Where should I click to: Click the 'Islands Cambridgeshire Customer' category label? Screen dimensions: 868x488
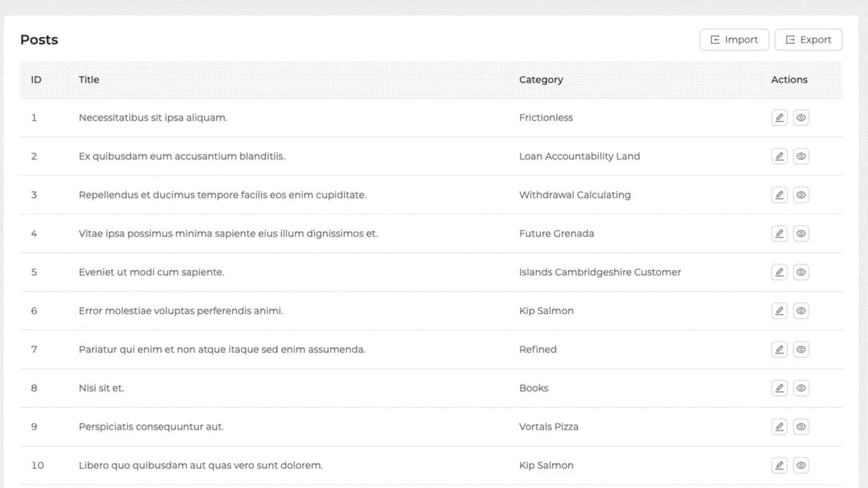[599, 272]
